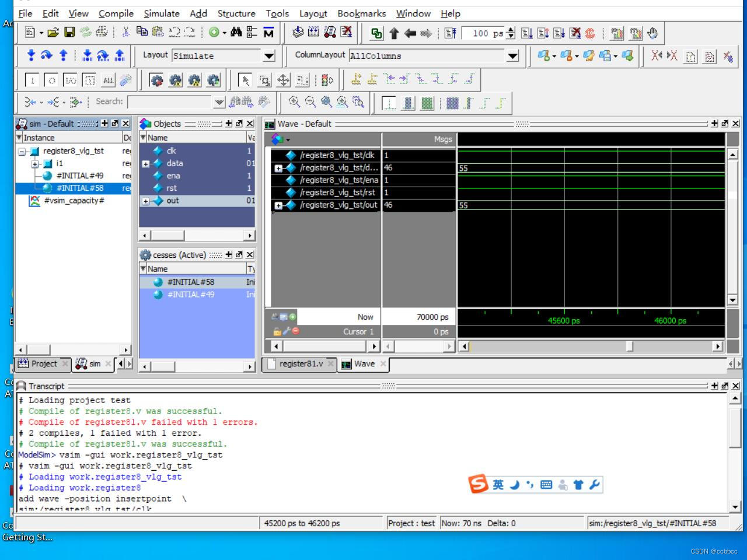
Task: Collapse the register8_vlg_tst instance tree
Action: click(x=22, y=152)
